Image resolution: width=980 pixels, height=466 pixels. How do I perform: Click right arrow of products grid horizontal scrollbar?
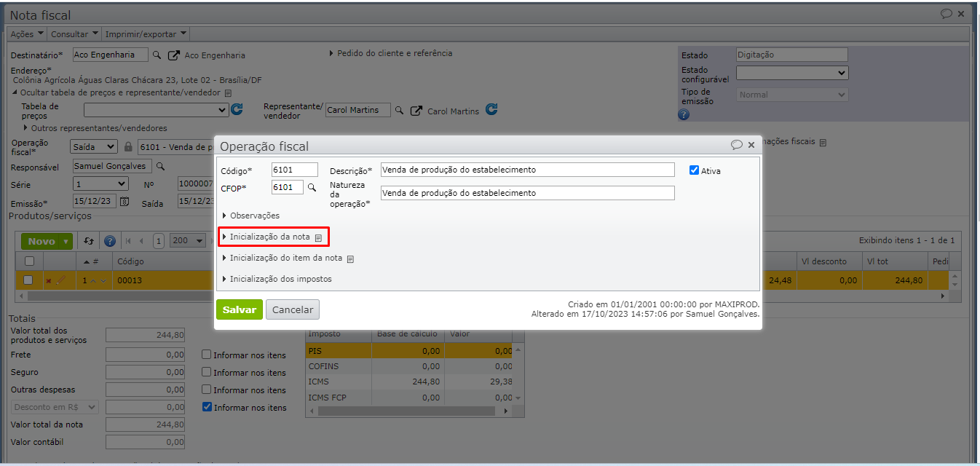click(943, 296)
